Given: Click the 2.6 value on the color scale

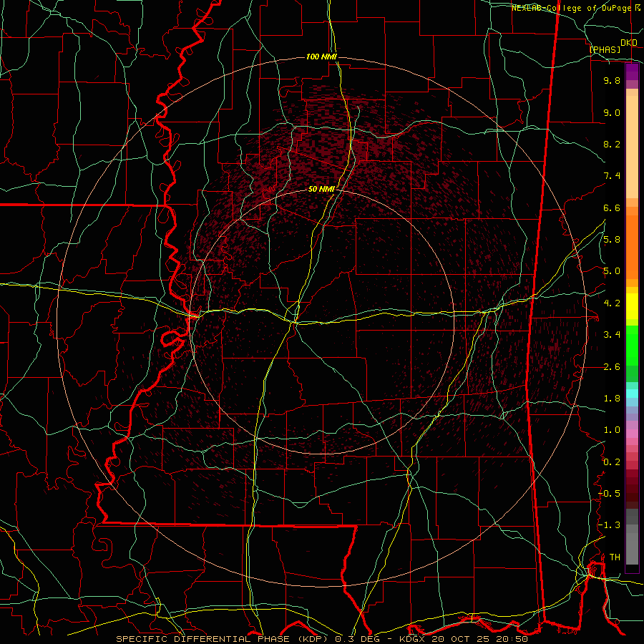Looking at the screenshot, I should tap(612, 367).
